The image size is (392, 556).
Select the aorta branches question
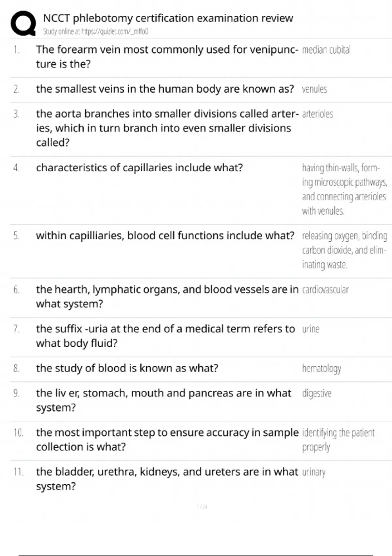pyautogui.click(x=163, y=128)
